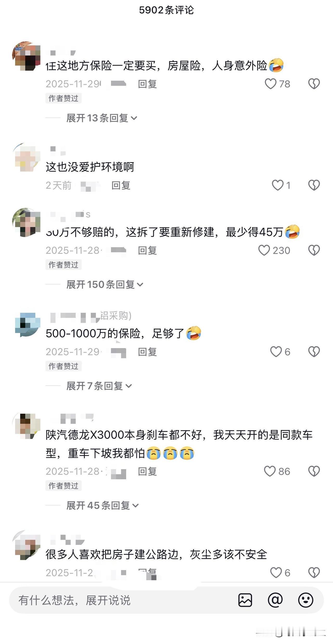
Task: Reply to the 这也没爱护环境啊 comment
Action: (121, 186)
